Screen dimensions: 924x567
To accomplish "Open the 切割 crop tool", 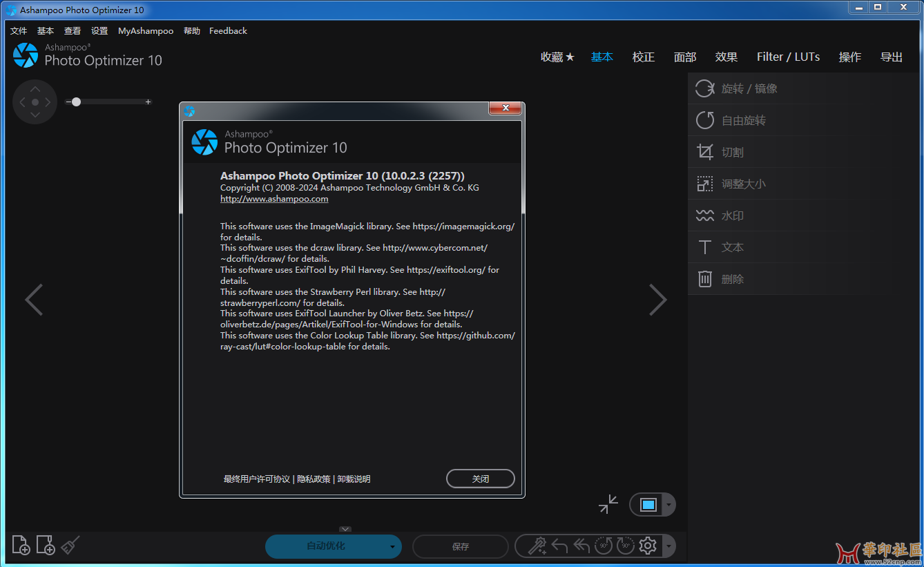I will click(732, 151).
